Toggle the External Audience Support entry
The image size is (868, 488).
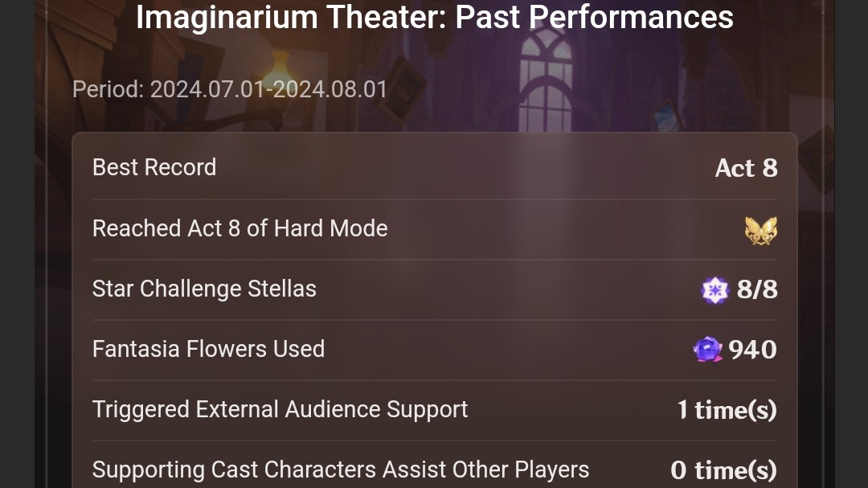coord(434,409)
